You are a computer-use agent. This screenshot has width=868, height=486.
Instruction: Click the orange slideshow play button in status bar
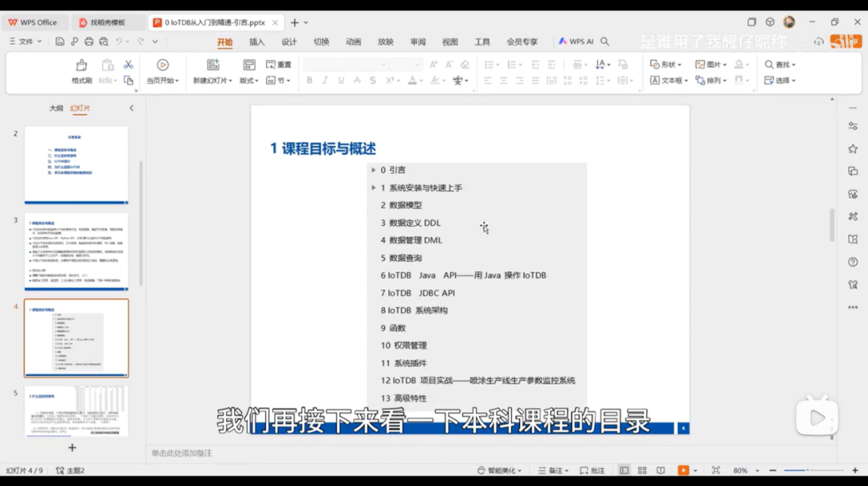coord(683,471)
